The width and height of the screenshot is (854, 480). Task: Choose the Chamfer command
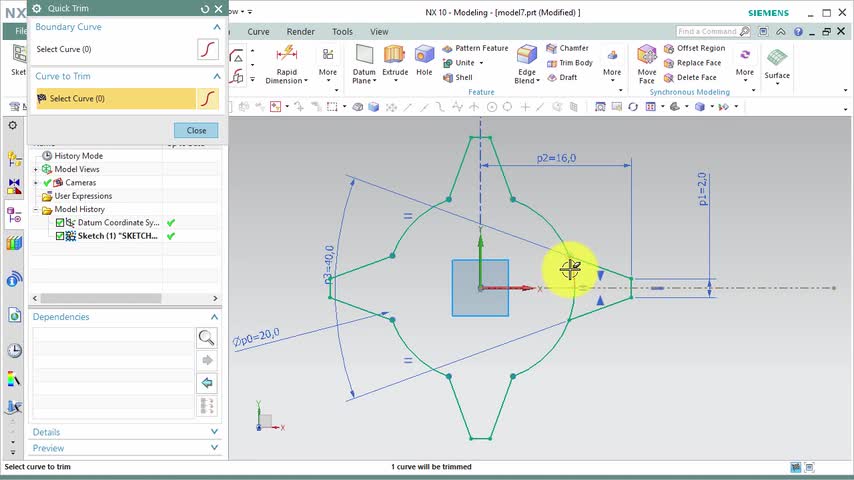[567, 48]
